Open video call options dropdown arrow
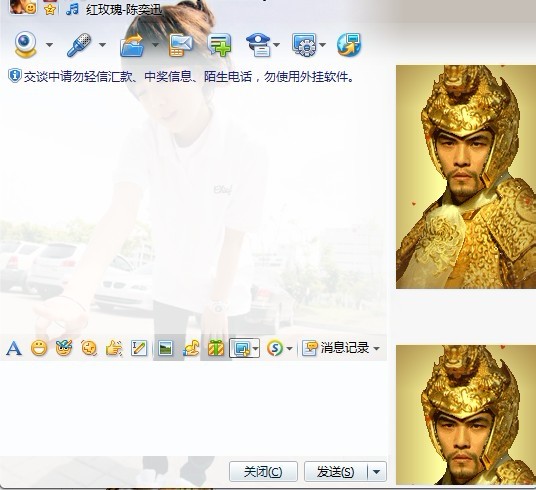The height and width of the screenshot is (490, 536). point(50,45)
